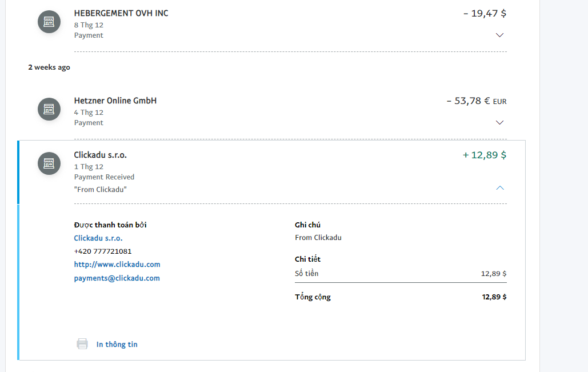
Task: Expand the HEBERGEMENT OVH INC payment details
Action: 500,35
